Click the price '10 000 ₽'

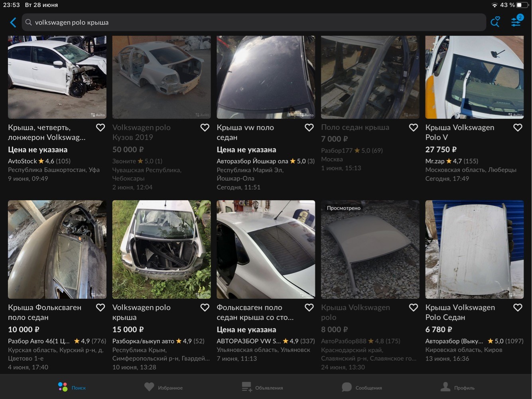point(24,330)
